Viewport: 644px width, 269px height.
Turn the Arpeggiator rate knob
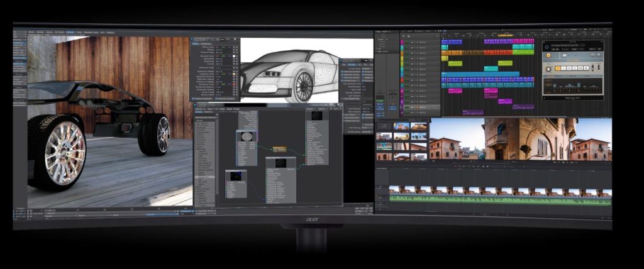coord(548,68)
